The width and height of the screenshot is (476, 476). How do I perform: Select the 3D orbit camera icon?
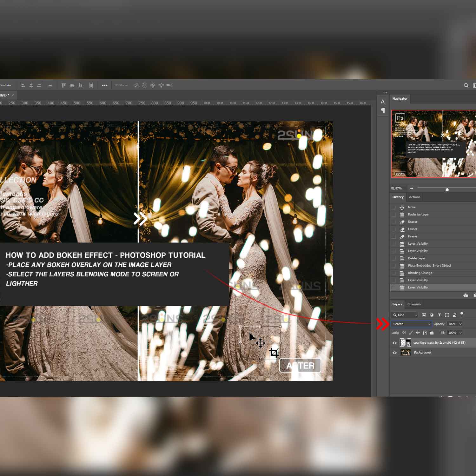pos(136,85)
